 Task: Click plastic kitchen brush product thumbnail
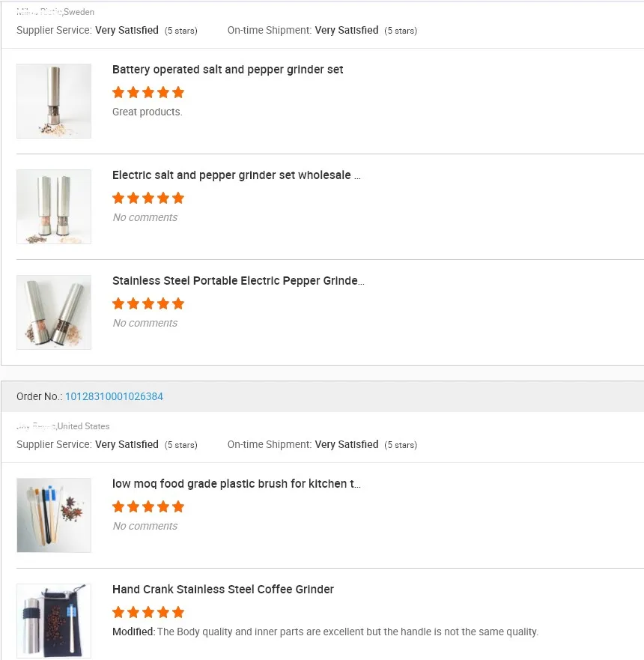[x=54, y=515]
